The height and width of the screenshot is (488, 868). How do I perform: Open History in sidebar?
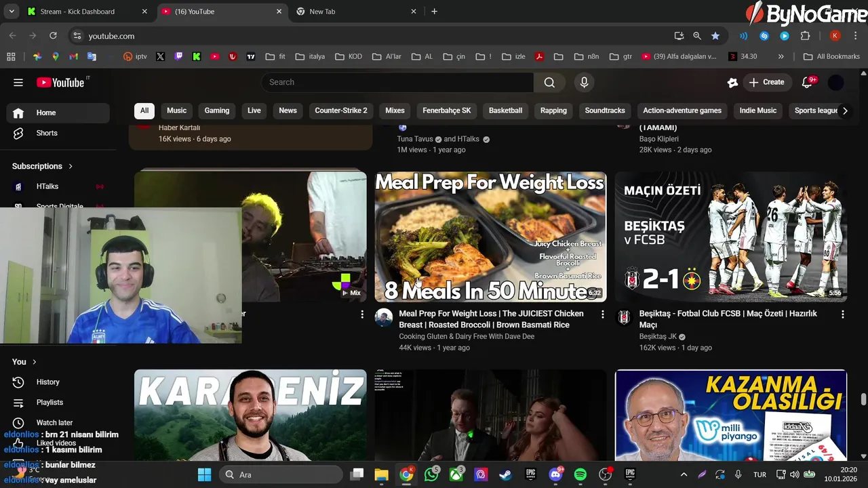pos(58,382)
